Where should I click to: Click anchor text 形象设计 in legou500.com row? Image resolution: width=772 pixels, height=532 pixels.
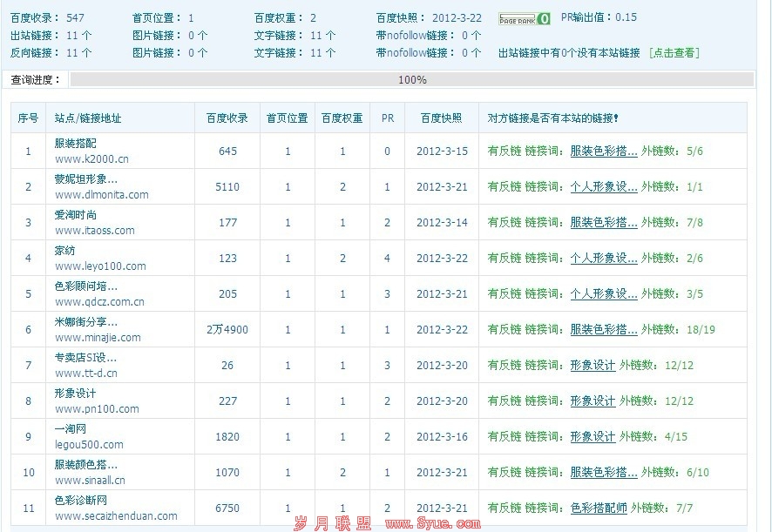click(x=593, y=436)
